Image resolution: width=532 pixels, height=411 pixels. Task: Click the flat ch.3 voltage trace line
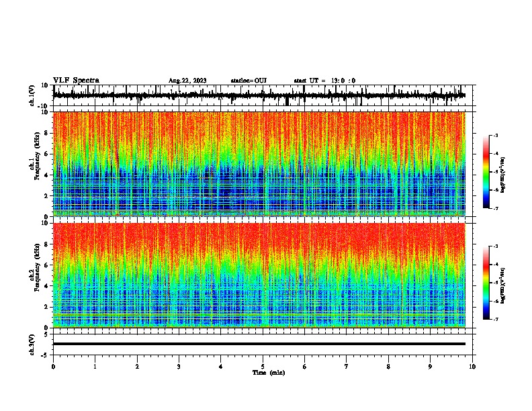259,344
